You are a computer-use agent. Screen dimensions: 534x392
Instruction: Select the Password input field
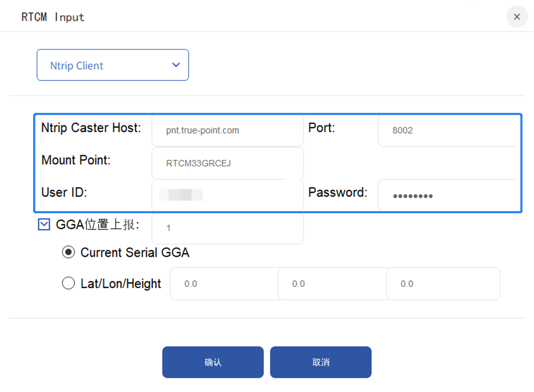pyautogui.click(x=447, y=195)
